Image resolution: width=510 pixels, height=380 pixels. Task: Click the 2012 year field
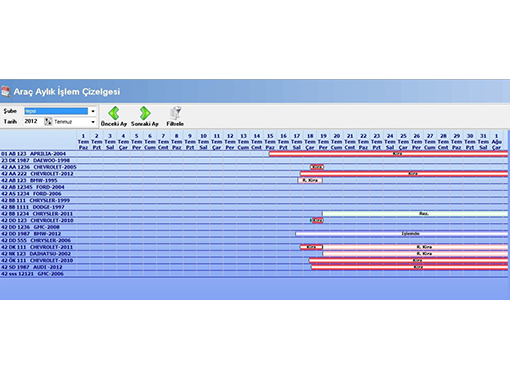click(x=34, y=122)
